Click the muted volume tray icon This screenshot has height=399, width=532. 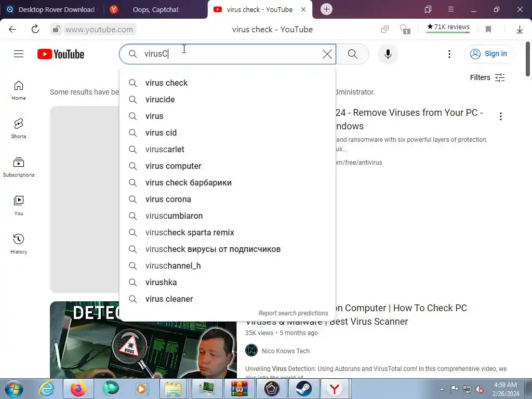tap(480, 390)
